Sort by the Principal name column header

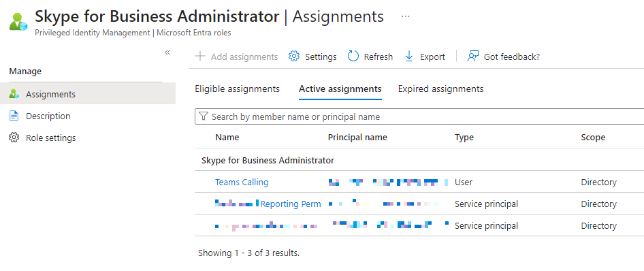[x=357, y=137]
